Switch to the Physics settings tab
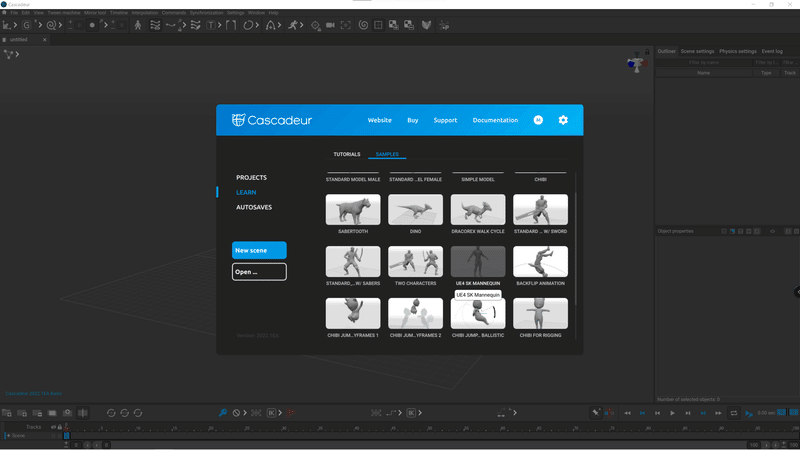The height and width of the screenshot is (450, 800). pos(737,51)
